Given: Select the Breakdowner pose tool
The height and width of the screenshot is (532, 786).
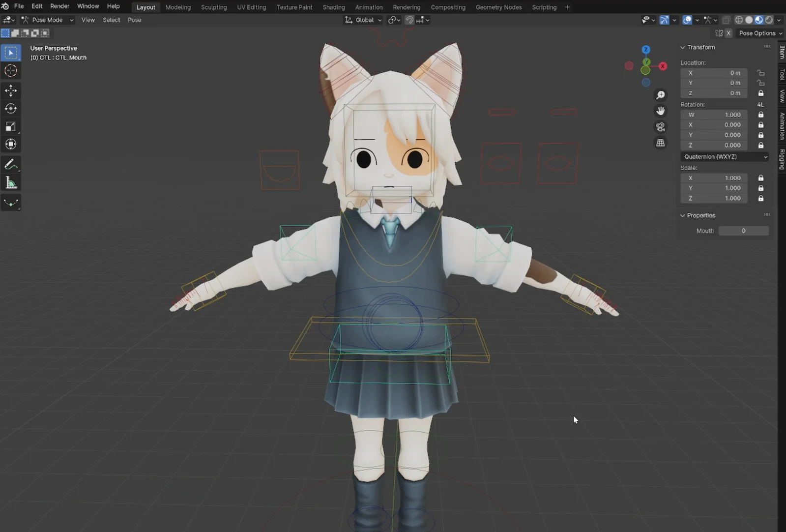Looking at the screenshot, I should [11, 203].
